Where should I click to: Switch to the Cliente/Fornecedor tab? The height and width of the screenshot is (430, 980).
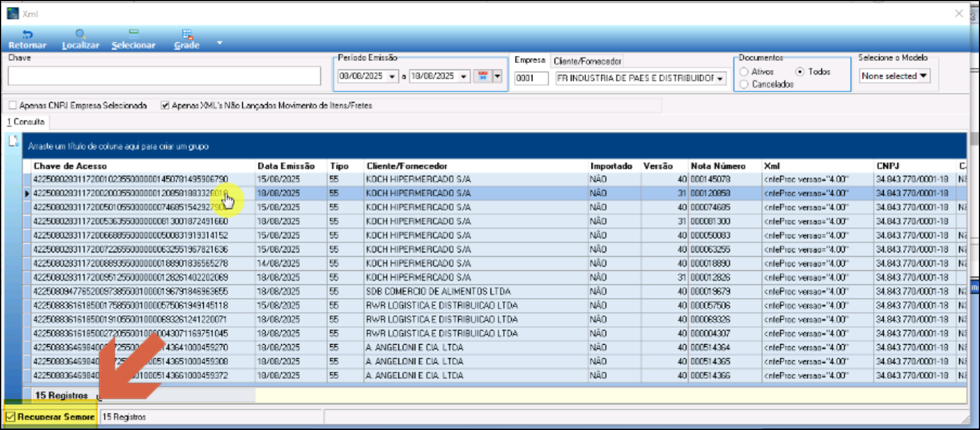pos(587,61)
